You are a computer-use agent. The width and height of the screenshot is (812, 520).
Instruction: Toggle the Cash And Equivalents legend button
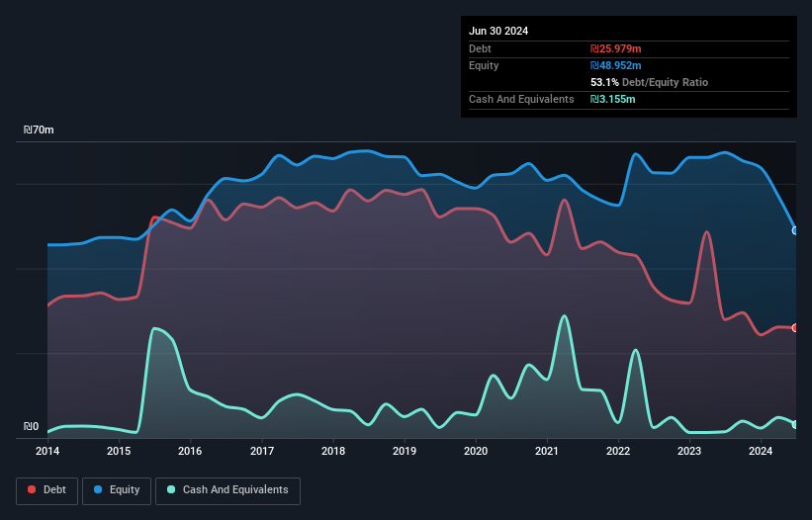point(227,490)
